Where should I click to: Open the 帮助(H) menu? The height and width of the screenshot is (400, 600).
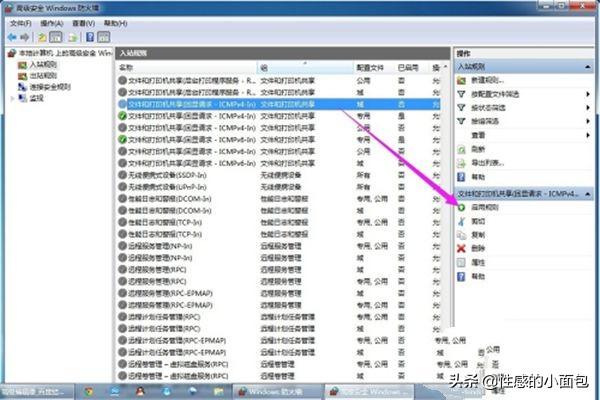click(x=116, y=23)
